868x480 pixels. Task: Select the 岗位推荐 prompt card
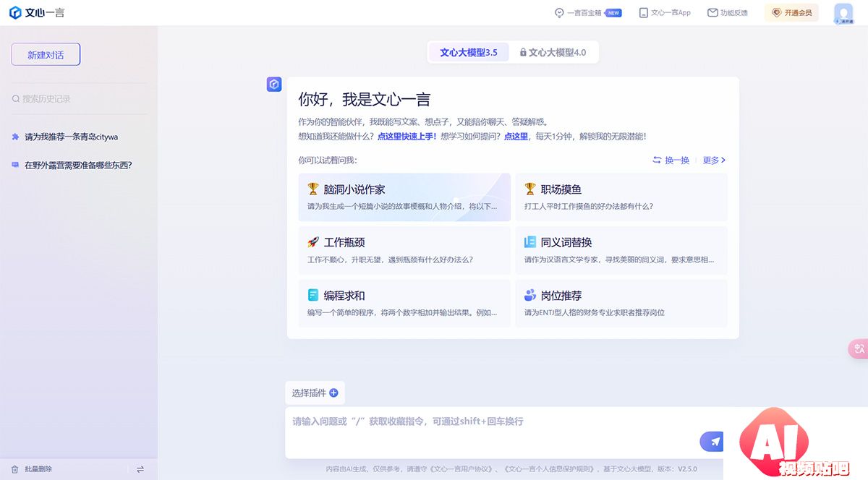(621, 304)
